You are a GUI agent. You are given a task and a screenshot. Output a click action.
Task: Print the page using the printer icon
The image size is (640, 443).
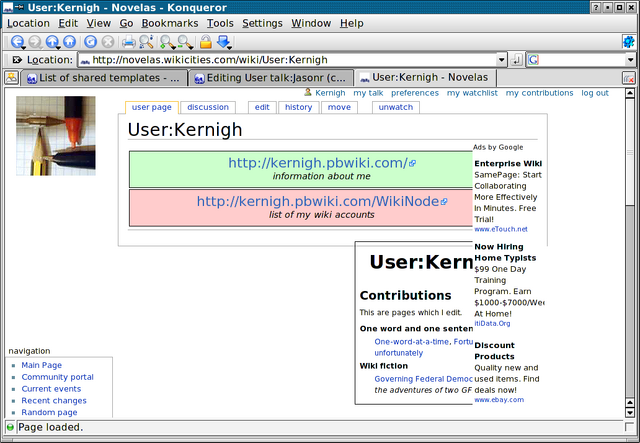click(129, 41)
